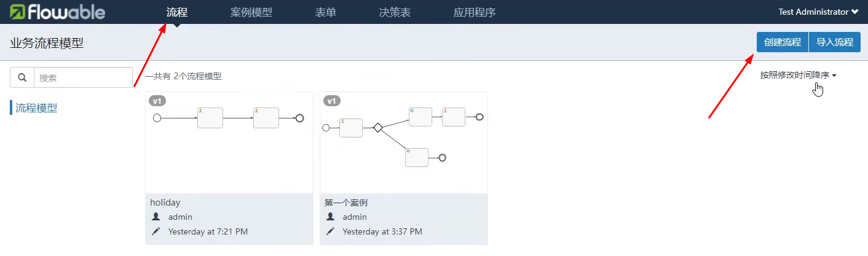This screenshot has height=256, width=868.
Task: Click the v1 badge on holiday model
Action: coord(158,101)
